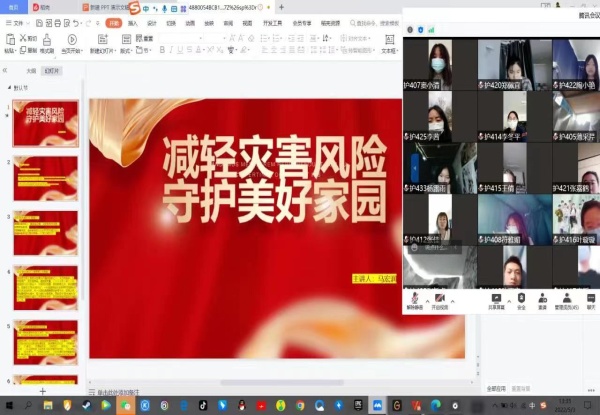
Task: Open the Chat icon in meeting toolbar
Action: click(590, 298)
